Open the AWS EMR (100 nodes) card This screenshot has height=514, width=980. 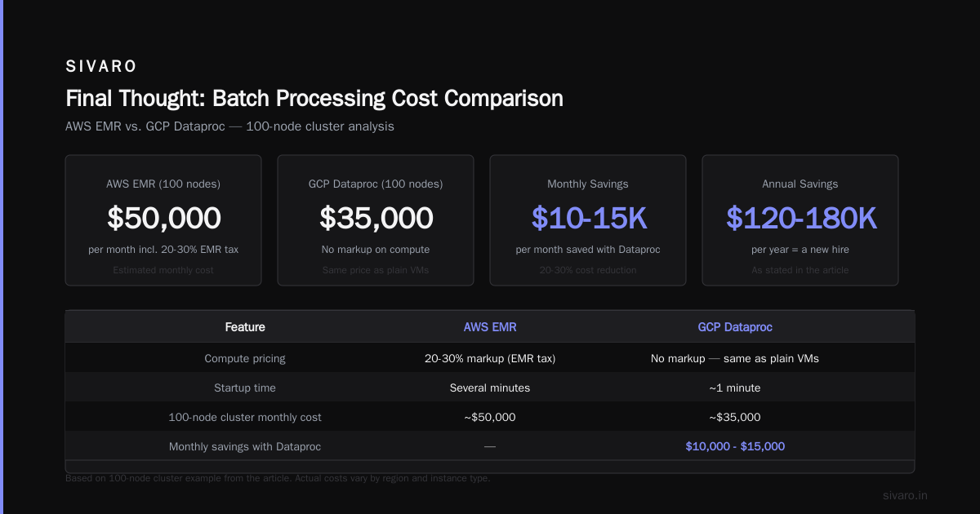(163, 220)
